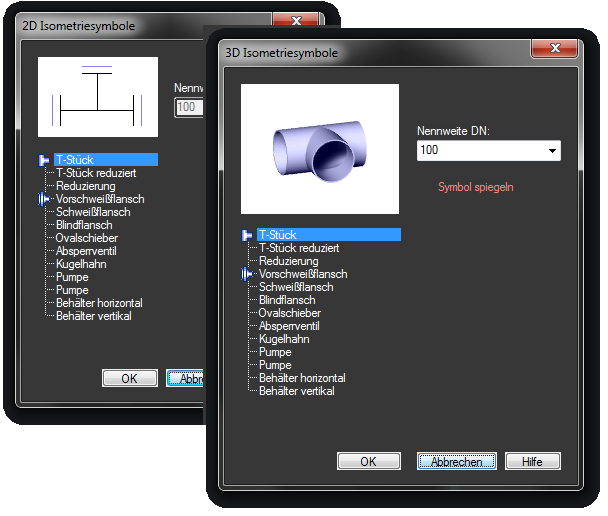Click the Nennweite field in 2D dialog
The width and height of the screenshot is (608, 516).
click(188, 107)
